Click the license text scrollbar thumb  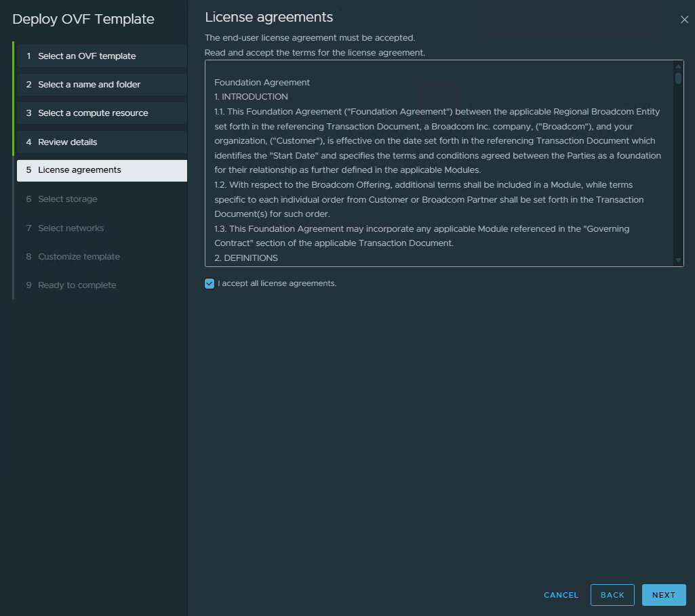tap(678, 78)
